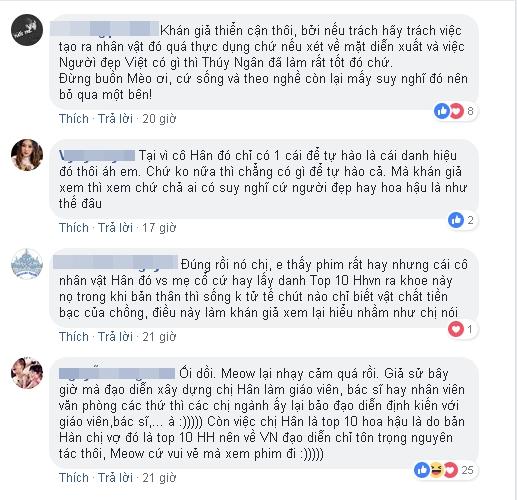Click Trả lời under the third comment
This screenshot has height=500, width=517.
[115, 337]
